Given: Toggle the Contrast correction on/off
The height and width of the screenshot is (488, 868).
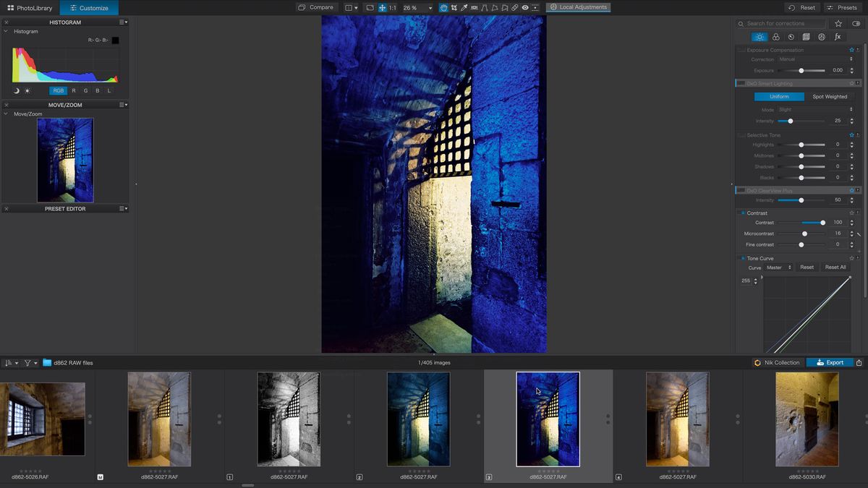Looking at the screenshot, I should pyautogui.click(x=742, y=213).
